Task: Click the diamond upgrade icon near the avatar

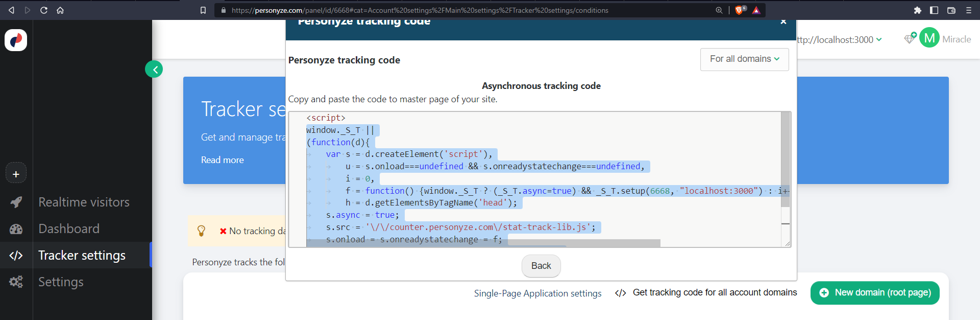Action: tap(910, 38)
